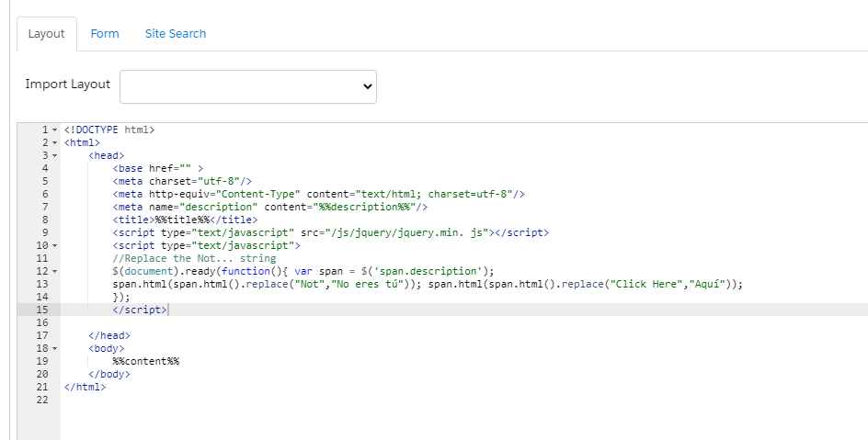Click the %%title%% title tag line
The image size is (868, 440).
[x=185, y=220]
